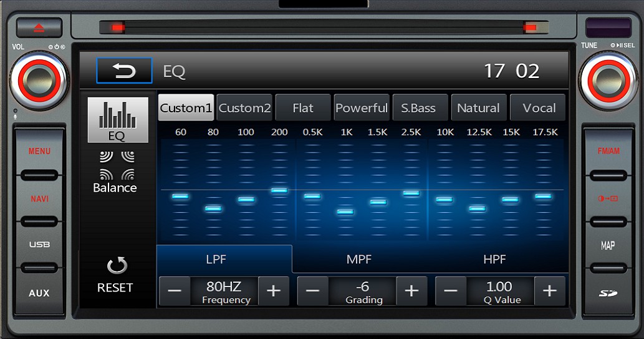Switch to the LPF filter tab
Screen dimensions: 644x339
click(224, 259)
